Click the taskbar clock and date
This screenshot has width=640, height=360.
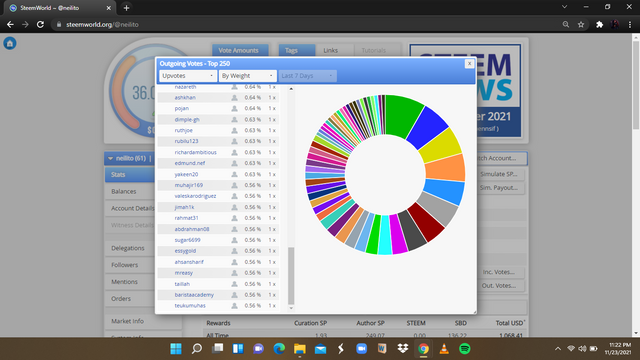pyautogui.click(x=619, y=349)
